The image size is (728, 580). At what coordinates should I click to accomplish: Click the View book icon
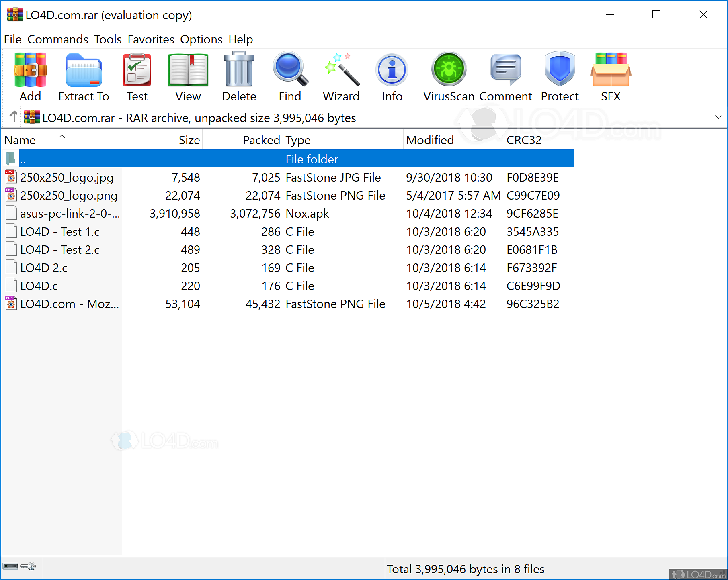pos(188,76)
